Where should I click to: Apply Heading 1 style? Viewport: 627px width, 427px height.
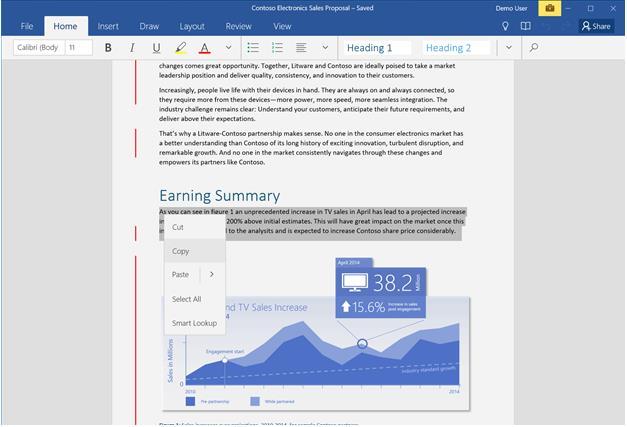(377, 48)
